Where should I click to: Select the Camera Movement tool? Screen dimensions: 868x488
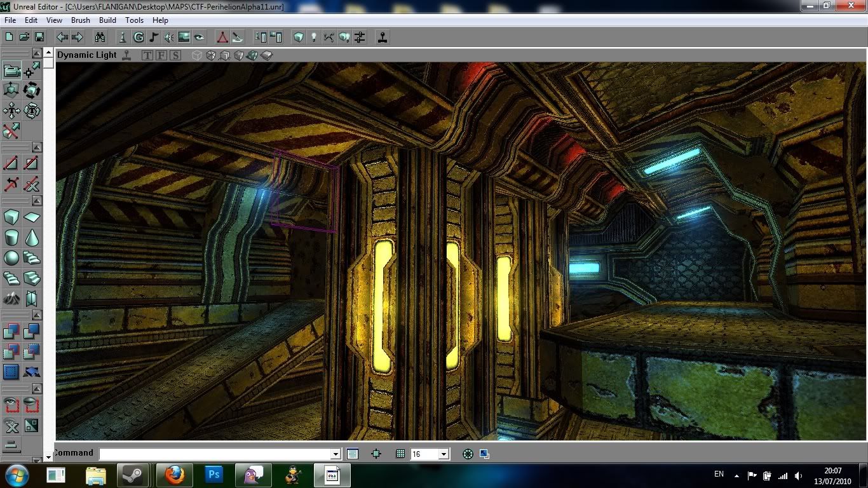tap(11, 70)
